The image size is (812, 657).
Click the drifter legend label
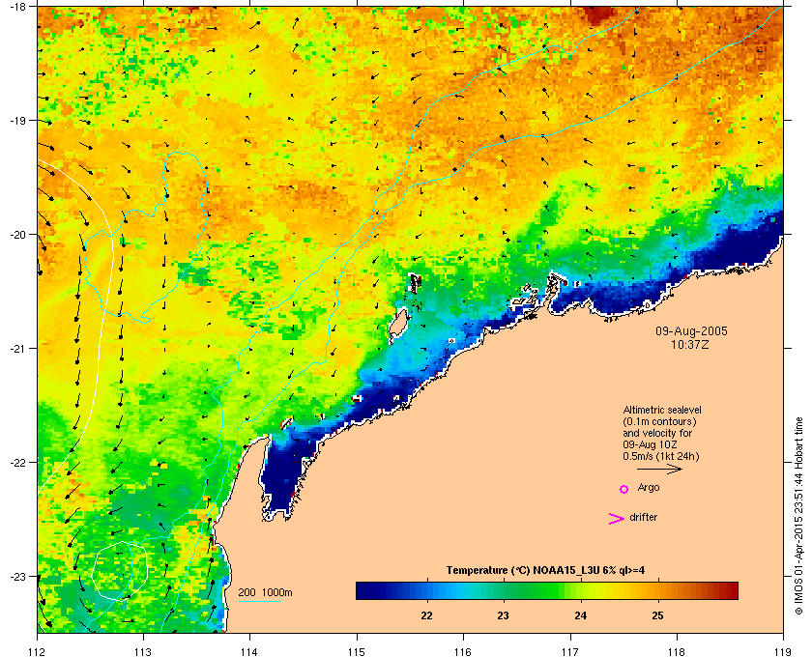click(x=644, y=517)
